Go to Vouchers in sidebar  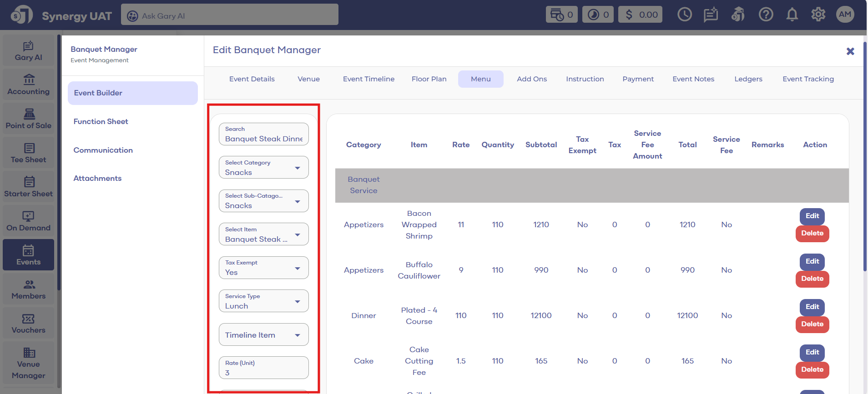[x=29, y=324]
